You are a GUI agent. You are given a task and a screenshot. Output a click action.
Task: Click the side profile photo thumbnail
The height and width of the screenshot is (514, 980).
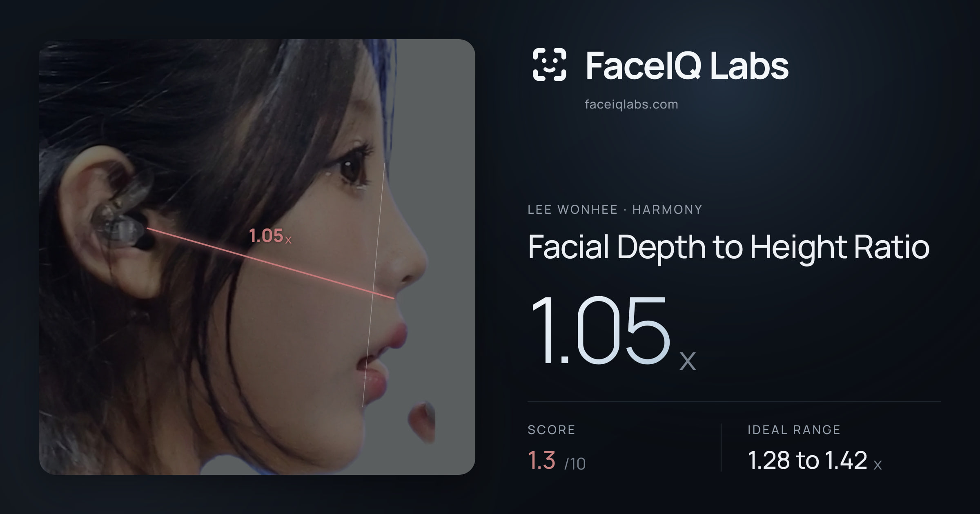tap(257, 257)
